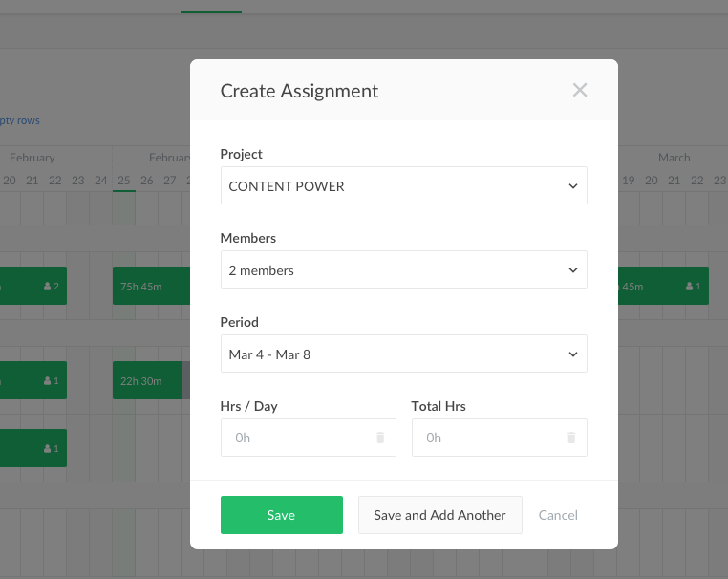
Task: Cancel the assignment creation
Action: point(558,515)
